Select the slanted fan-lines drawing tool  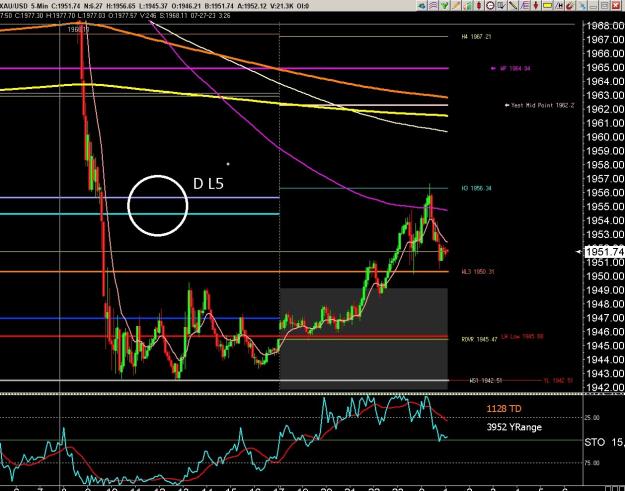pos(524,6)
